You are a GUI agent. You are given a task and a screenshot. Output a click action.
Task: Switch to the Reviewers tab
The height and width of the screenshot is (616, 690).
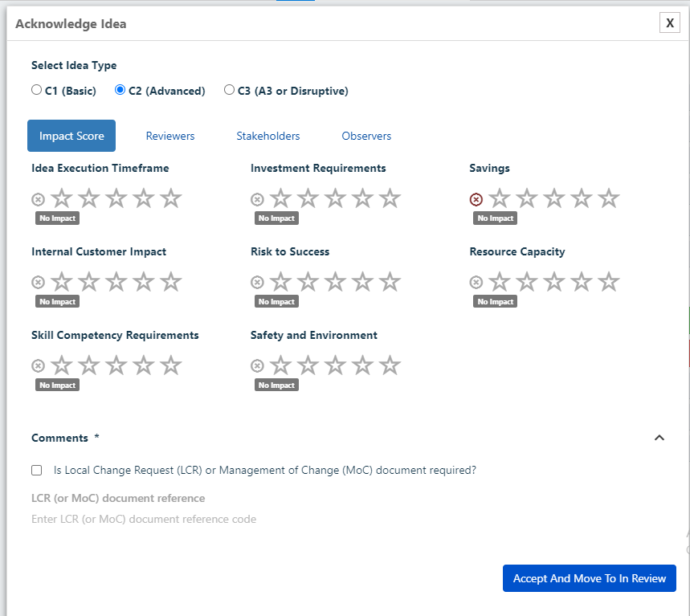(169, 136)
